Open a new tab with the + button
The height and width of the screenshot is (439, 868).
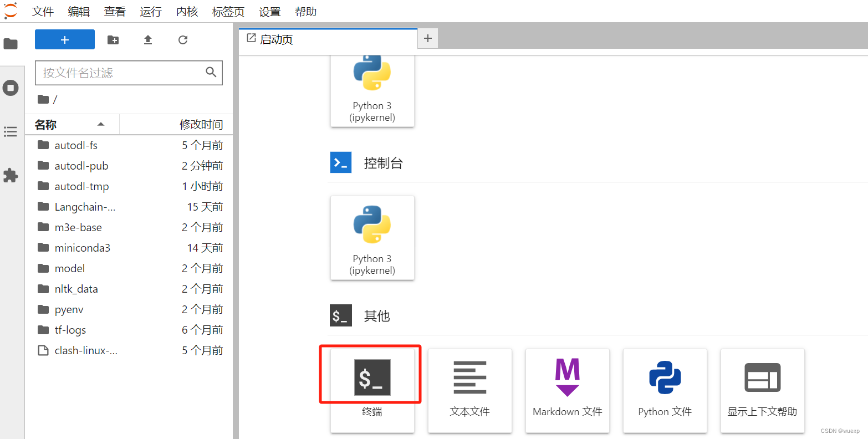point(427,38)
